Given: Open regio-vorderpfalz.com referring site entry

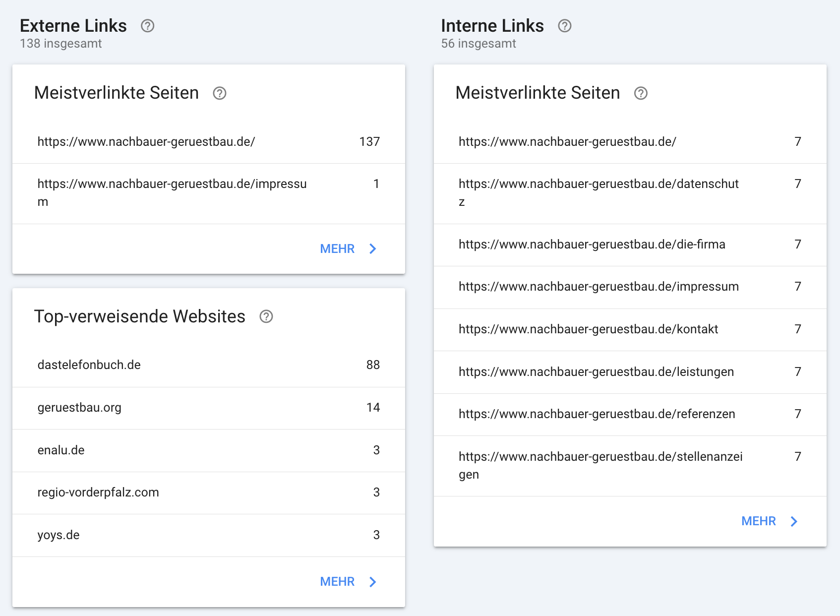Looking at the screenshot, I should coord(208,493).
